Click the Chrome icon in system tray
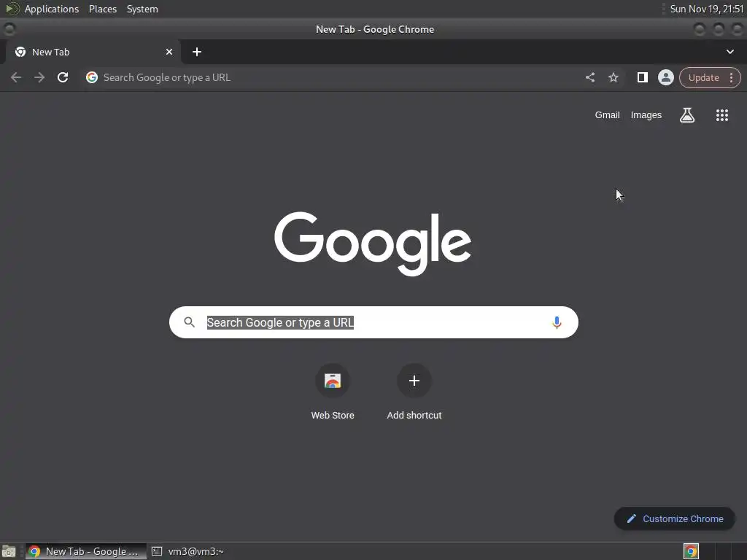 pos(692,551)
